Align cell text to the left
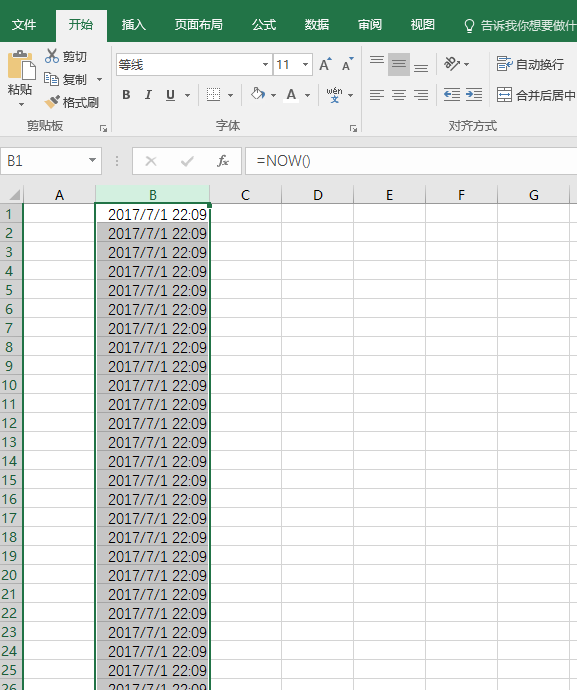Viewport: 577px width, 690px height. point(377,95)
